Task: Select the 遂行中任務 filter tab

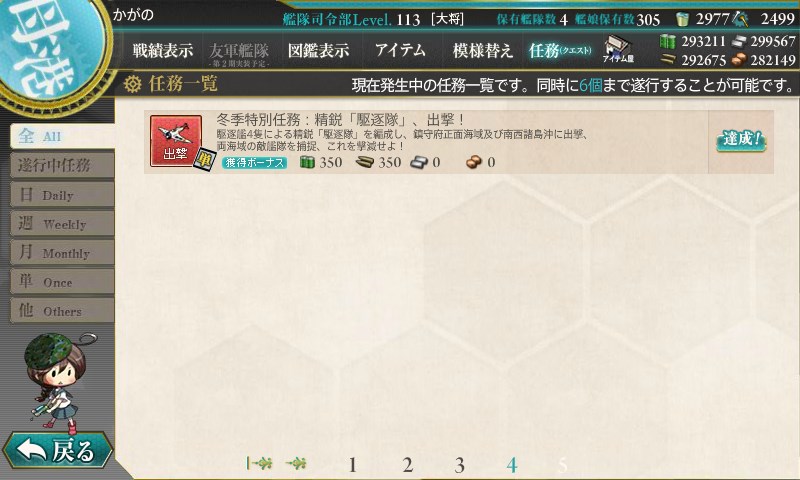Action: [62, 165]
